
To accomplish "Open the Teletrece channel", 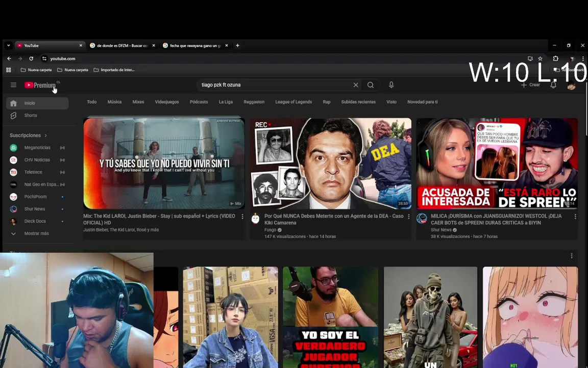I will click(x=37, y=172).
